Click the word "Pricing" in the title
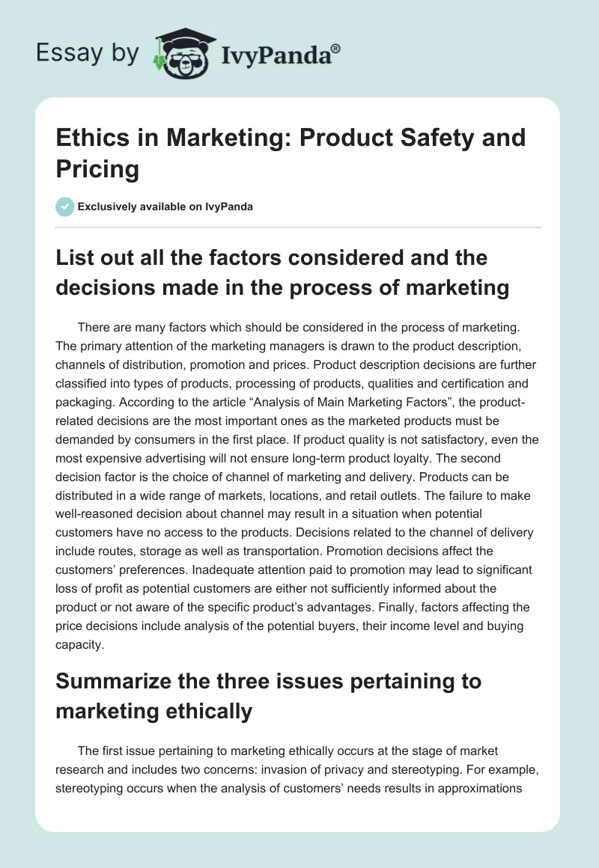 coord(97,169)
